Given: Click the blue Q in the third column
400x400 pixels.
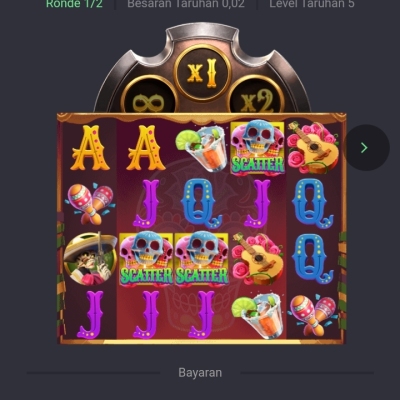Looking at the screenshot, I should (x=202, y=204).
